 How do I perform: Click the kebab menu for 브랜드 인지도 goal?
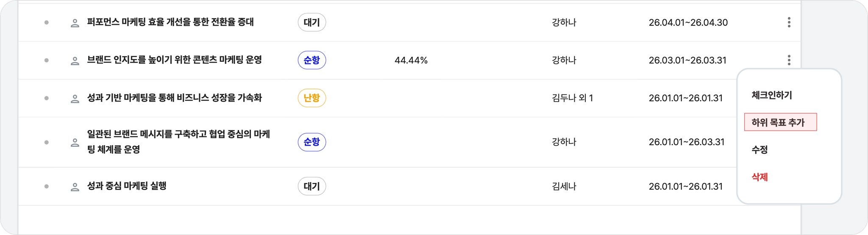coord(789,60)
